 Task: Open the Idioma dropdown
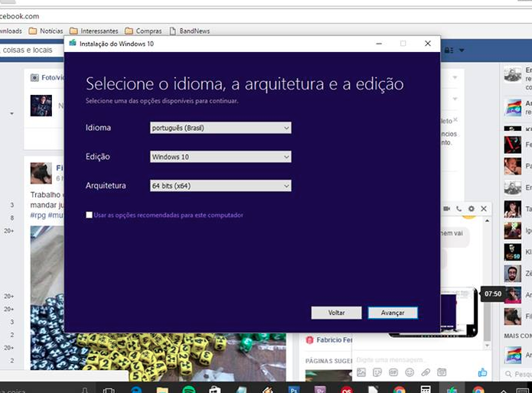pyautogui.click(x=220, y=128)
